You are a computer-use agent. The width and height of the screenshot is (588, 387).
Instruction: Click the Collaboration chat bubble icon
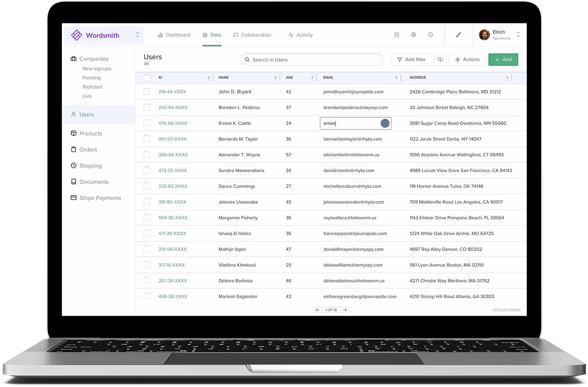[x=236, y=35]
